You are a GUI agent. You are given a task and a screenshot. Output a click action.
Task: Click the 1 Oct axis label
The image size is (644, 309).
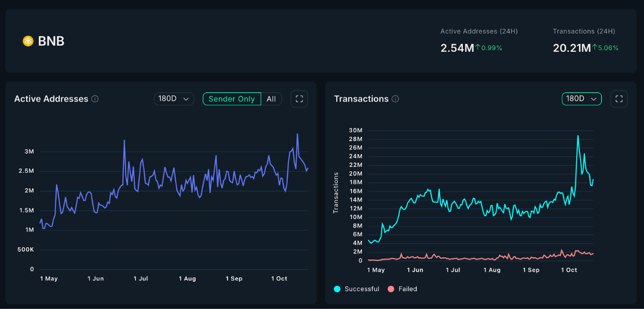pyautogui.click(x=569, y=270)
